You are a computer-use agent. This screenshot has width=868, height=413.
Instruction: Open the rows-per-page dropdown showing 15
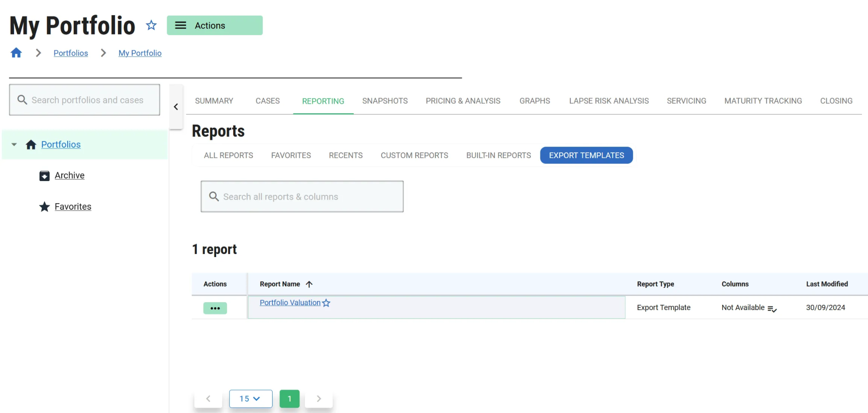(x=250, y=399)
